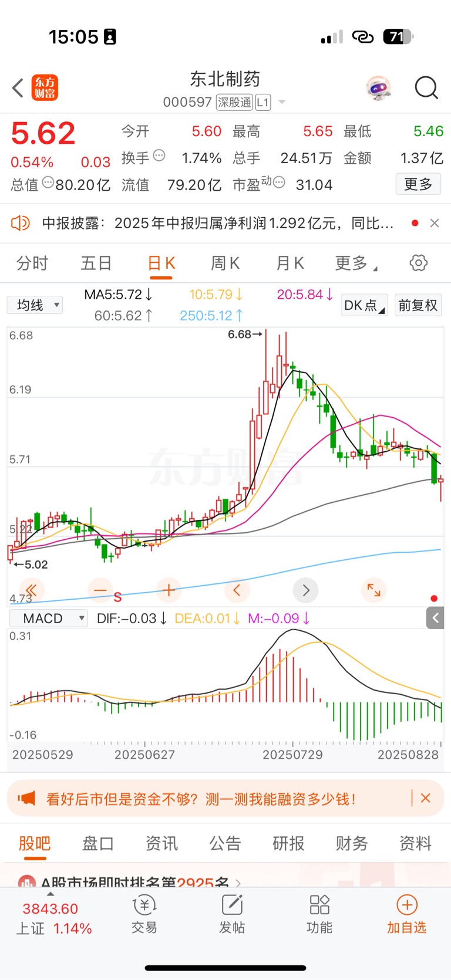Zoom in chart with plus icon

coord(169,590)
